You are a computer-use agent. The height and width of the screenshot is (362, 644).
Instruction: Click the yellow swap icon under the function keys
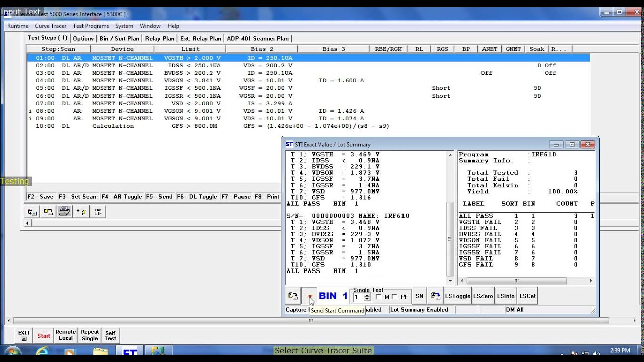[48, 212]
